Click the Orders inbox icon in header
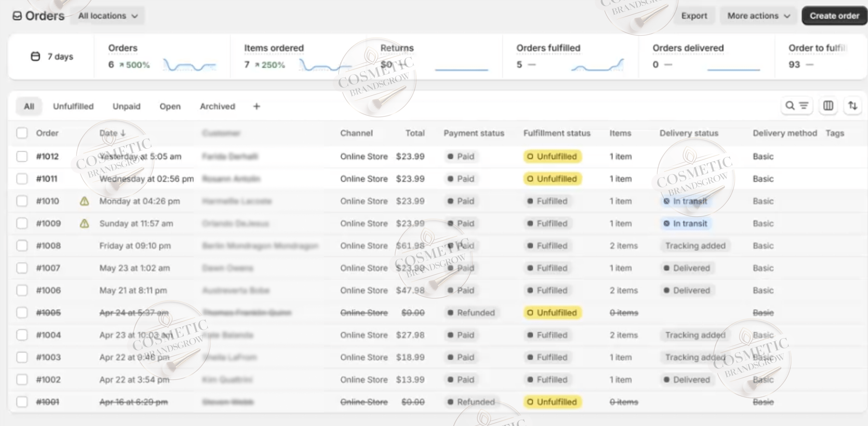This screenshot has width=868, height=426. 17,16
